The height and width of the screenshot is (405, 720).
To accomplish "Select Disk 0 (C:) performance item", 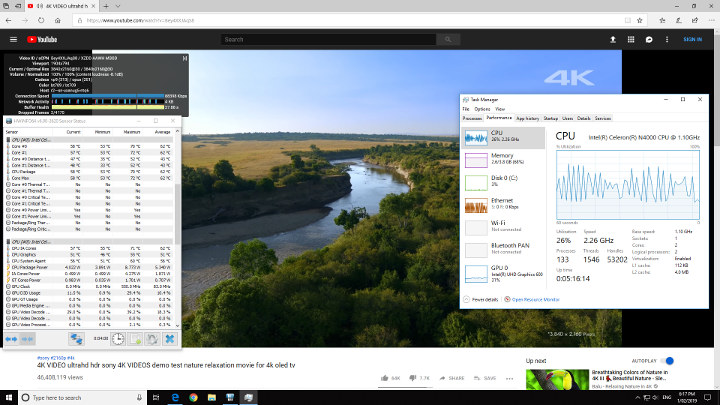I will pos(503,182).
